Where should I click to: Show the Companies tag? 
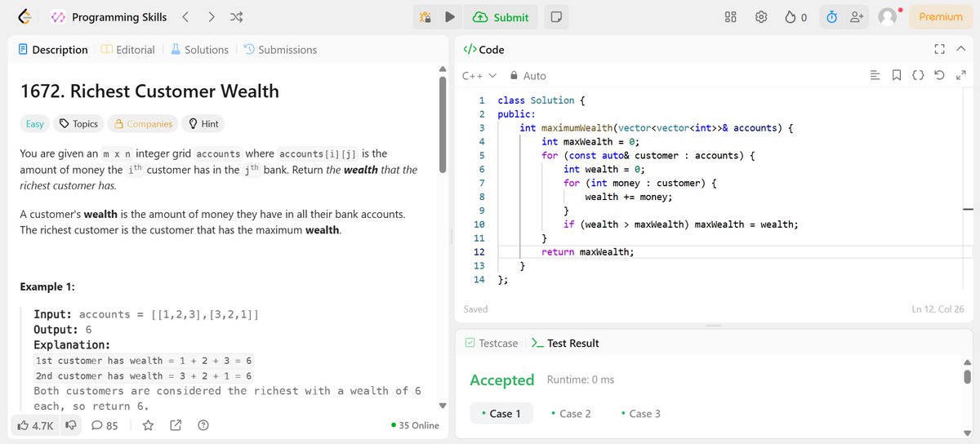144,124
